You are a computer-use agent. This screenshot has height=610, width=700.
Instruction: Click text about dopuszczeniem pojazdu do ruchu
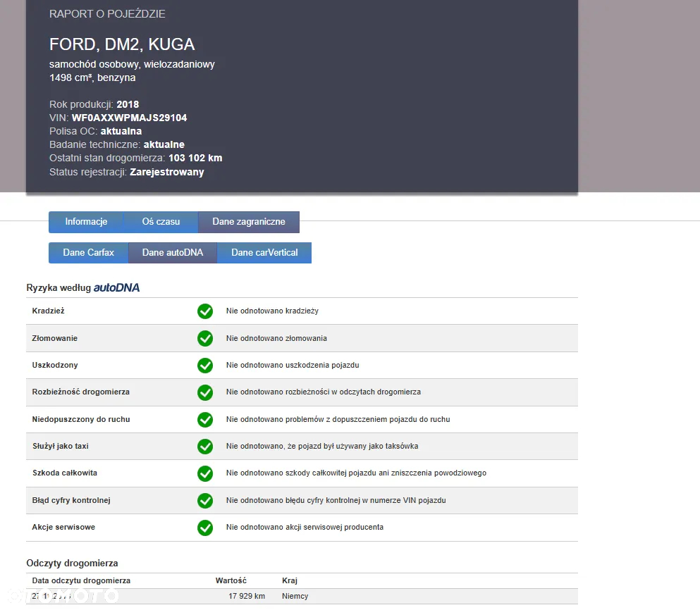338,419
